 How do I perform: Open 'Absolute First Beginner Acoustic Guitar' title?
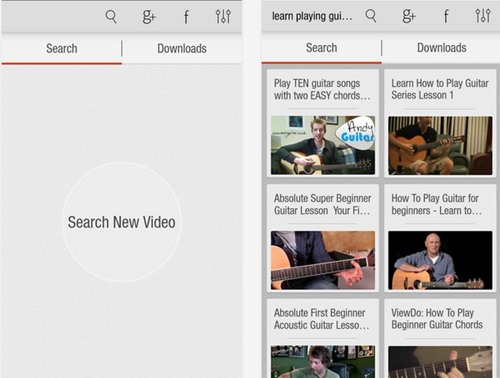click(x=322, y=319)
